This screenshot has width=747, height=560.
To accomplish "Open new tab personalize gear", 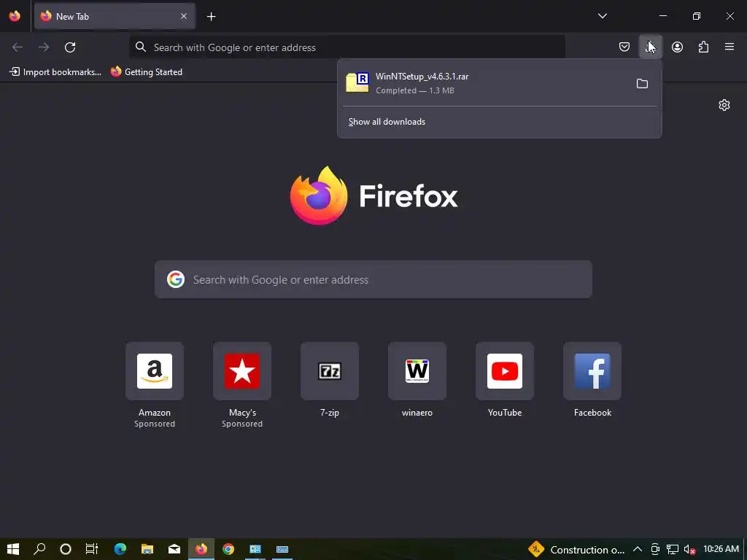I will tap(724, 105).
